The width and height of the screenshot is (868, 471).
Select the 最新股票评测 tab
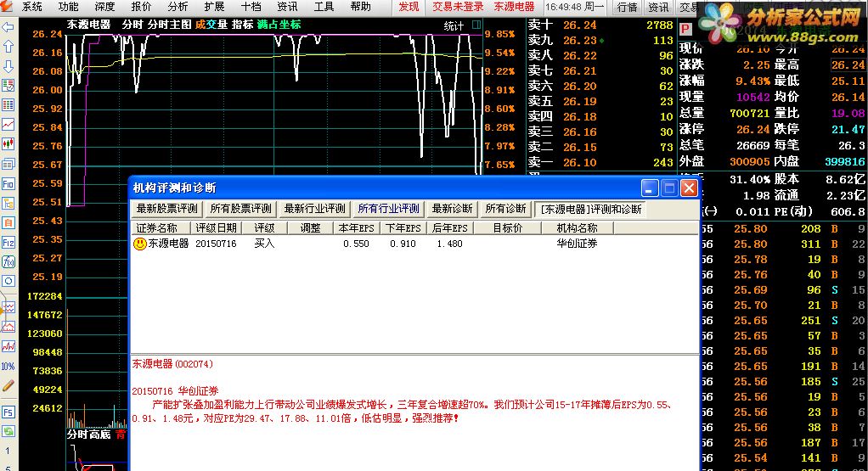coord(167,209)
